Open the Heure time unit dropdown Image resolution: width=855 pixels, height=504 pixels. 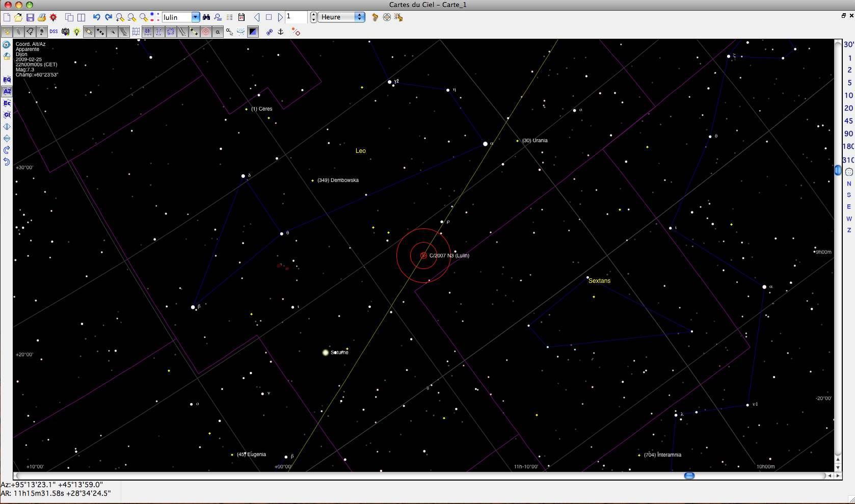point(360,17)
